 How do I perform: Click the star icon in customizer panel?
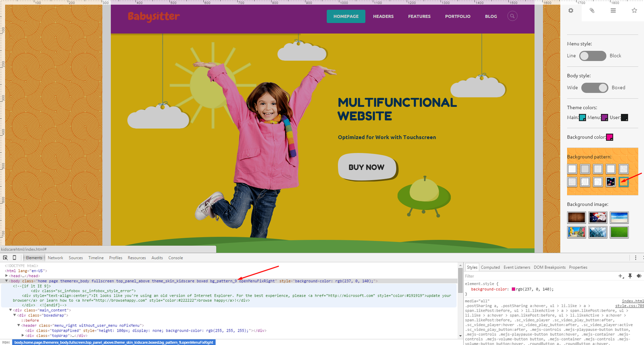point(634,10)
